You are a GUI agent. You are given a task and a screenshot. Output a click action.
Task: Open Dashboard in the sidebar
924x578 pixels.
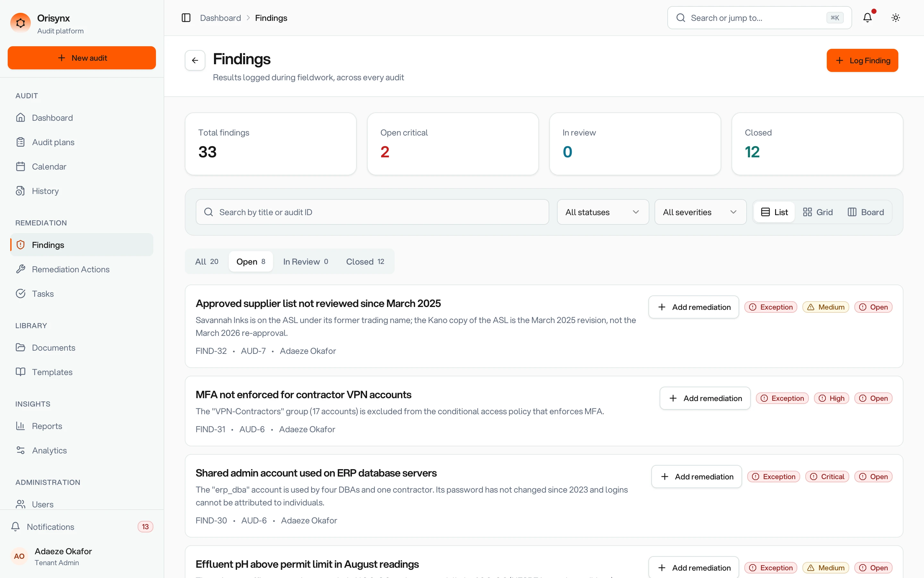pyautogui.click(x=82, y=118)
